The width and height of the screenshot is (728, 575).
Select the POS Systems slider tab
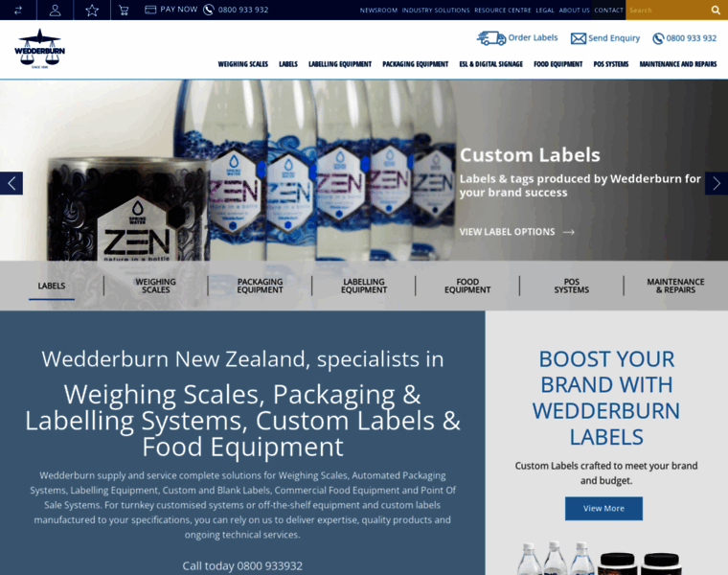pos(572,286)
